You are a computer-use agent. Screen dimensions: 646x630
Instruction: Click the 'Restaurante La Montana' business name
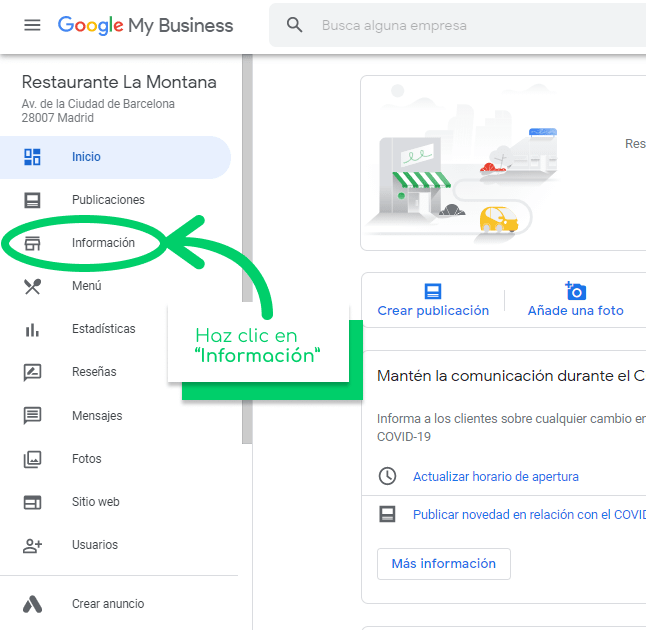click(119, 82)
